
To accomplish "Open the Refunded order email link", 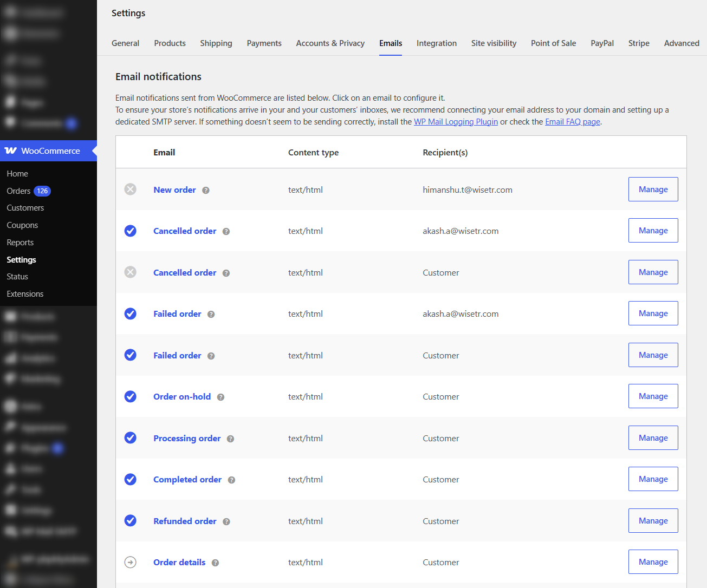I will click(185, 521).
